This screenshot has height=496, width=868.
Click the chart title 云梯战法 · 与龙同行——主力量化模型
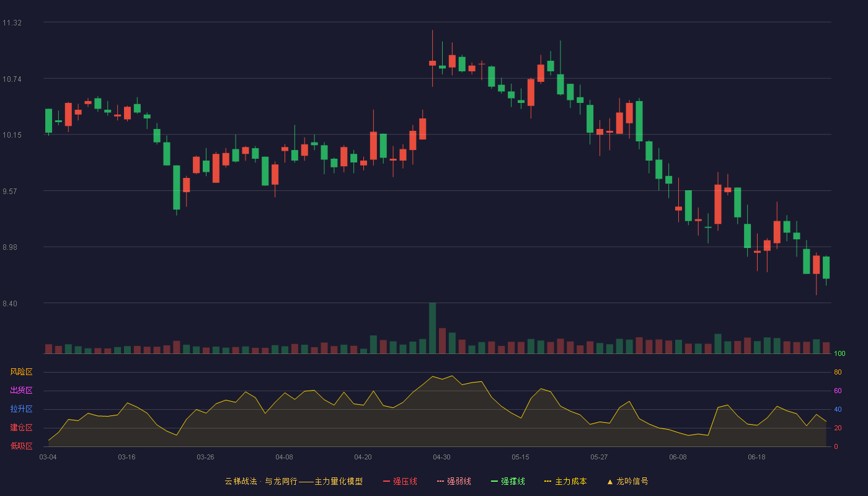293,481
